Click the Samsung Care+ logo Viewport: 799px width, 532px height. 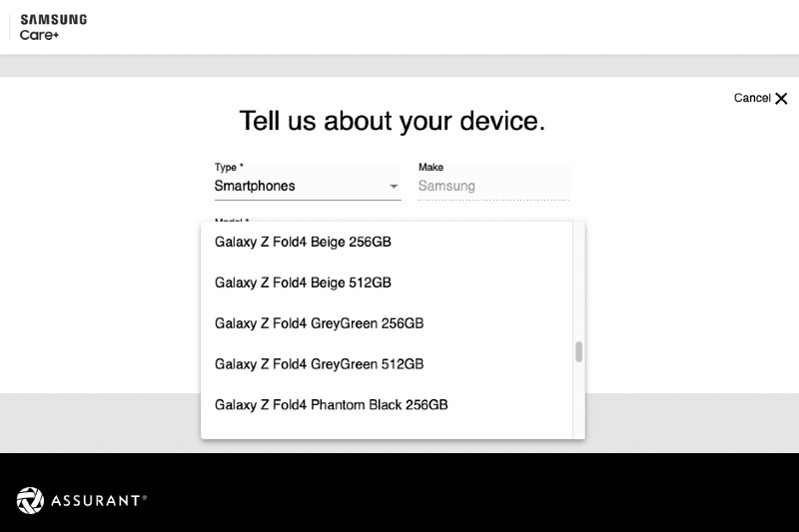[53, 27]
